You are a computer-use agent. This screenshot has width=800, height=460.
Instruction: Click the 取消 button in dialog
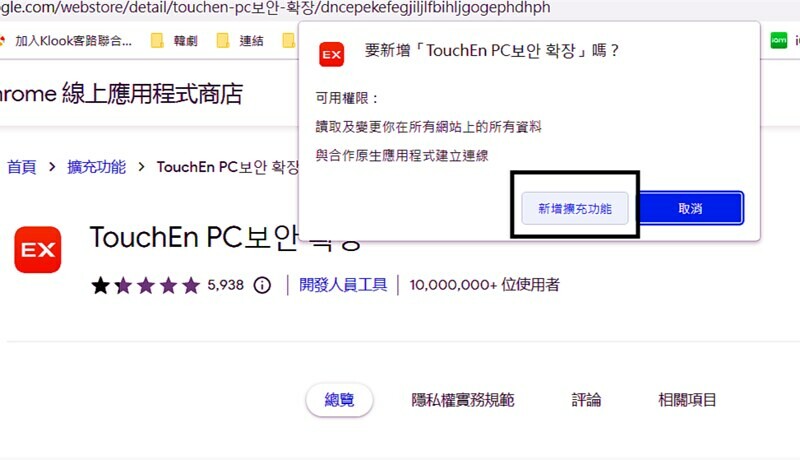click(690, 208)
